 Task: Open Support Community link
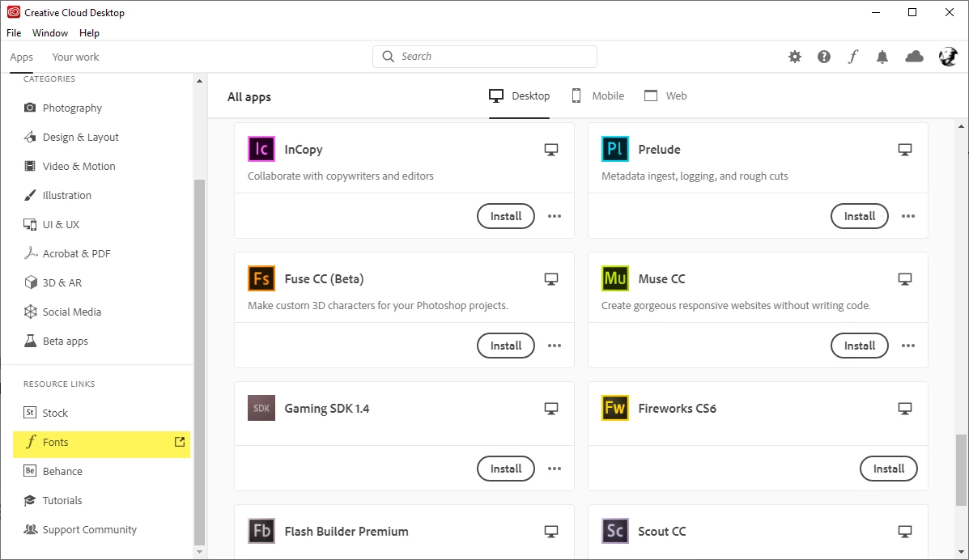point(79,529)
